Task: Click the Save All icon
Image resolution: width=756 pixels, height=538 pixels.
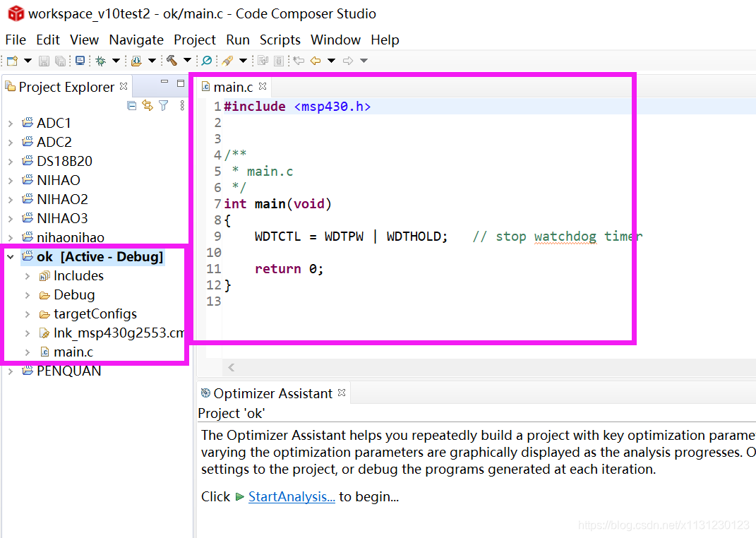Action: [60, 61]
